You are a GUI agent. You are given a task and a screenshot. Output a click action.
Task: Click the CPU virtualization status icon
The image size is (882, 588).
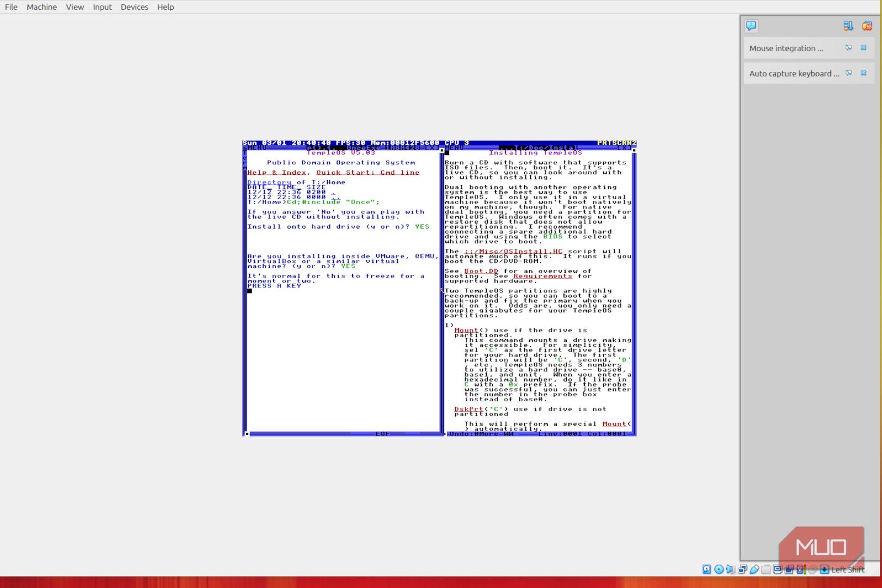[x=801, y=569]
